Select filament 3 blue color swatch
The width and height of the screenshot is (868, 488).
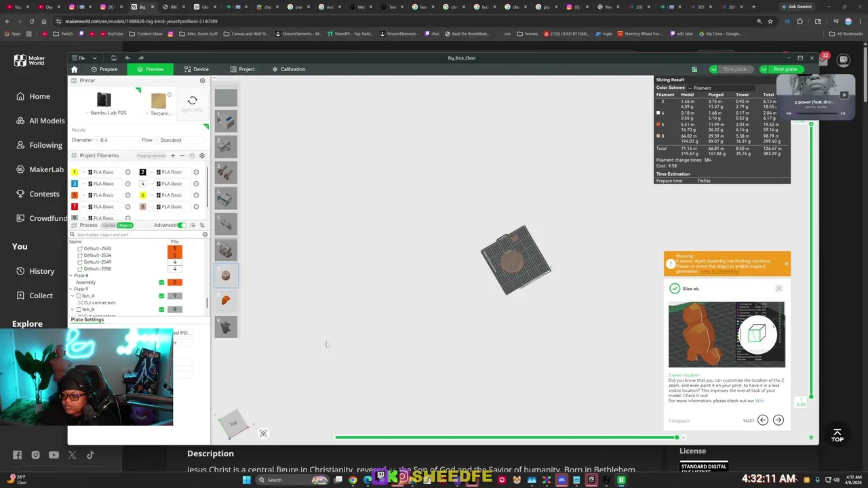point(75,184)
